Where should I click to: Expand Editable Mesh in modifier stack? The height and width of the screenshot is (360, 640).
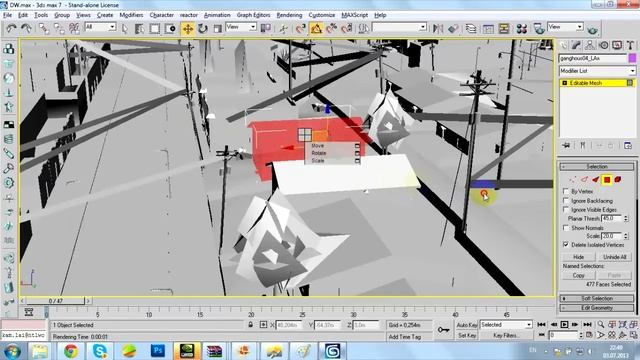(564, 83)
